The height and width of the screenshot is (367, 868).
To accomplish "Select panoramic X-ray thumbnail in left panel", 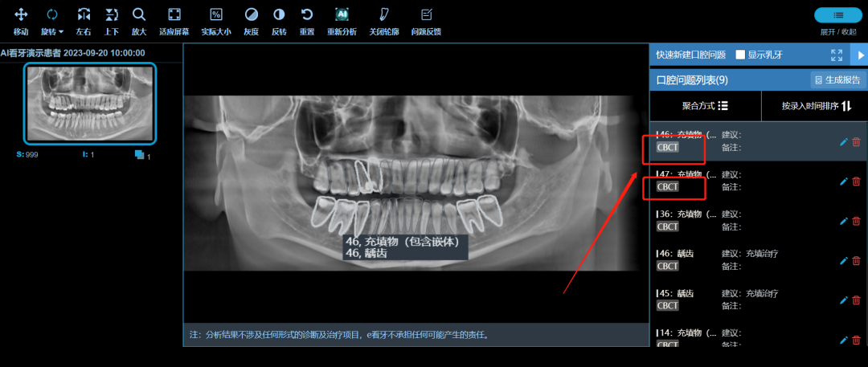I will click(x=90, y=104).
